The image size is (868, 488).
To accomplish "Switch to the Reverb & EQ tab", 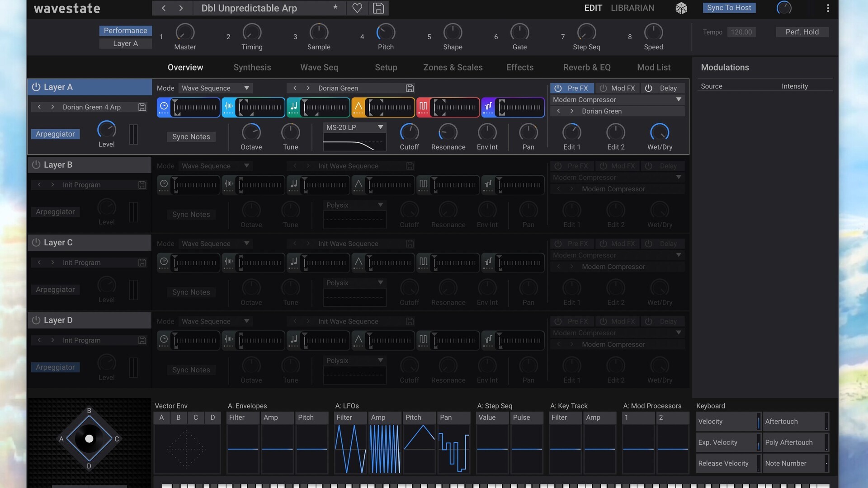I will coord(587,67).
